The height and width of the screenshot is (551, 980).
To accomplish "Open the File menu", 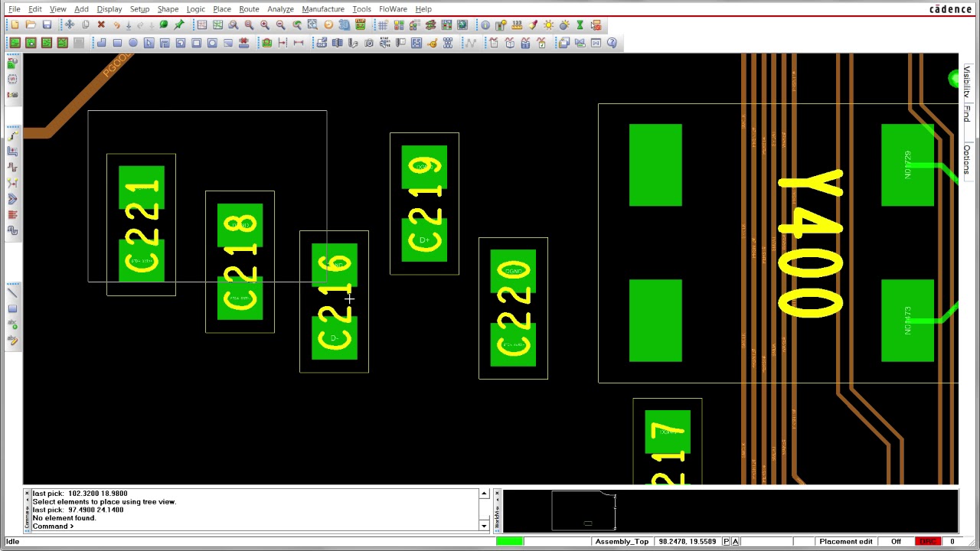I will 14,9.
